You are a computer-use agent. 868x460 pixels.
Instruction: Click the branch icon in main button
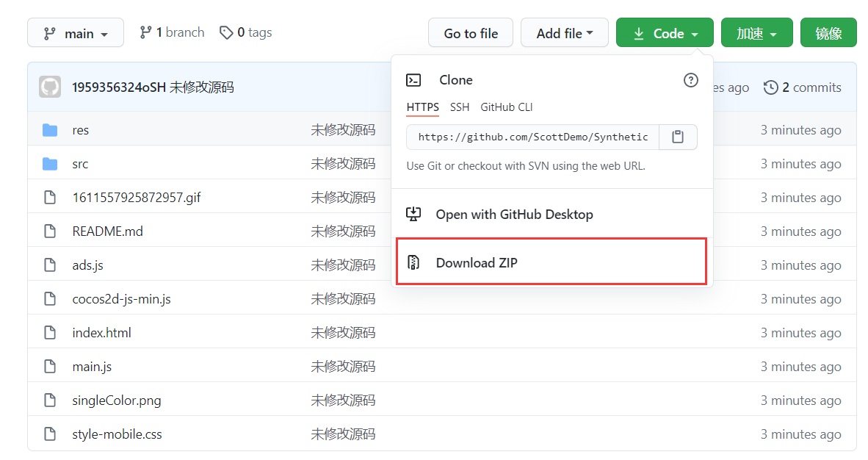(49, 34)
